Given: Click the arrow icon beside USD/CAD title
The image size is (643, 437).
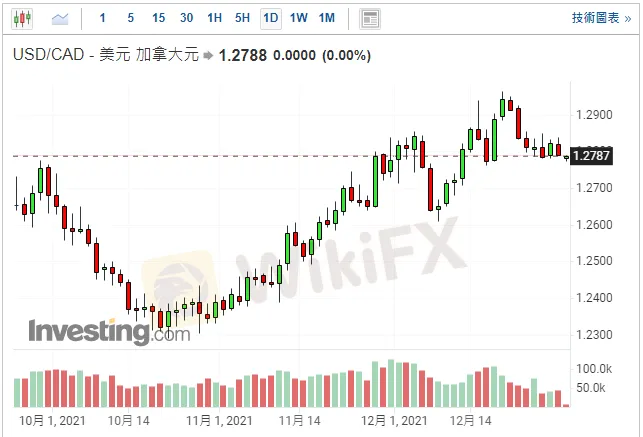Looking at the screenshot, I should [x=208, y=55].
